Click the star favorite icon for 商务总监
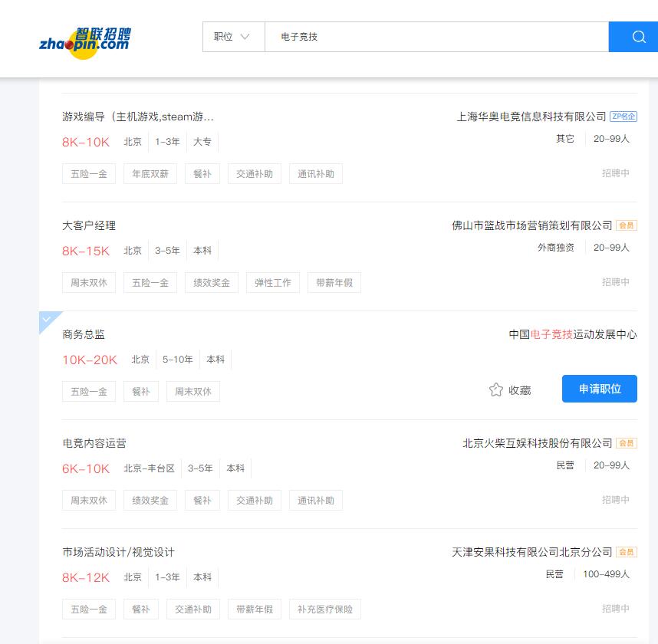The height and width of the screenshot is (644, 658). (x=496, y=389)
